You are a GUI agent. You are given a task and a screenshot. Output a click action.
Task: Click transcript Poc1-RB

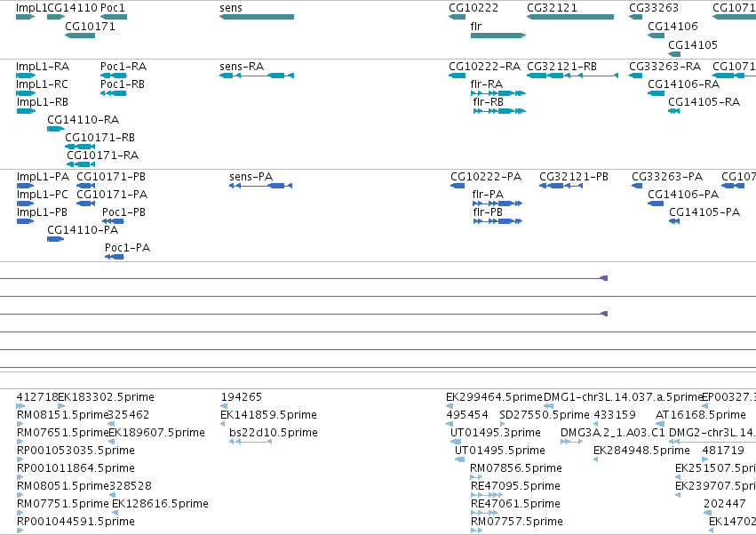tap(123, 84)
